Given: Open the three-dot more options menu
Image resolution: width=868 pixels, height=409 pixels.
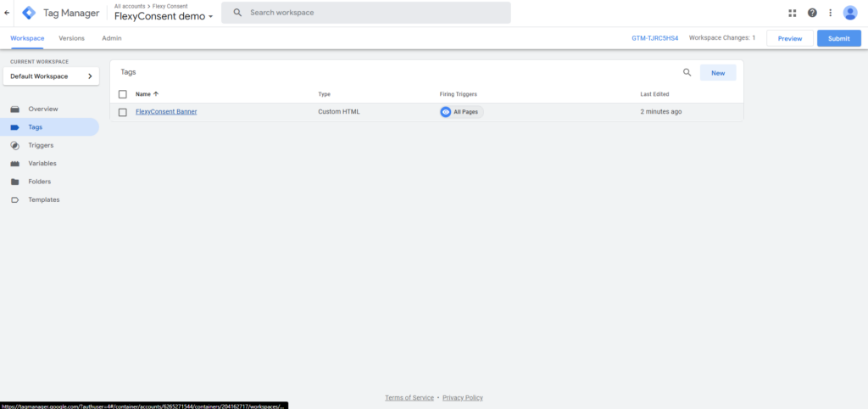Looking at the screenshot, I should tap(830, 13).
